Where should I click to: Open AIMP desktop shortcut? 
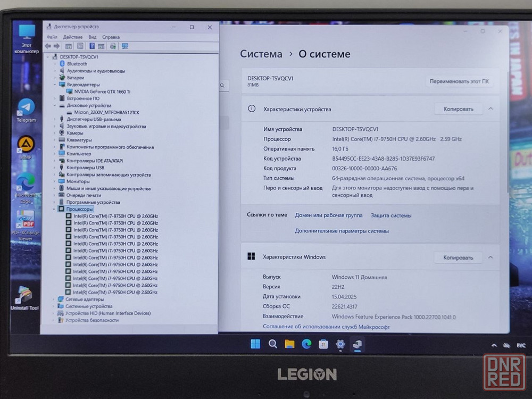pos(26,147)
